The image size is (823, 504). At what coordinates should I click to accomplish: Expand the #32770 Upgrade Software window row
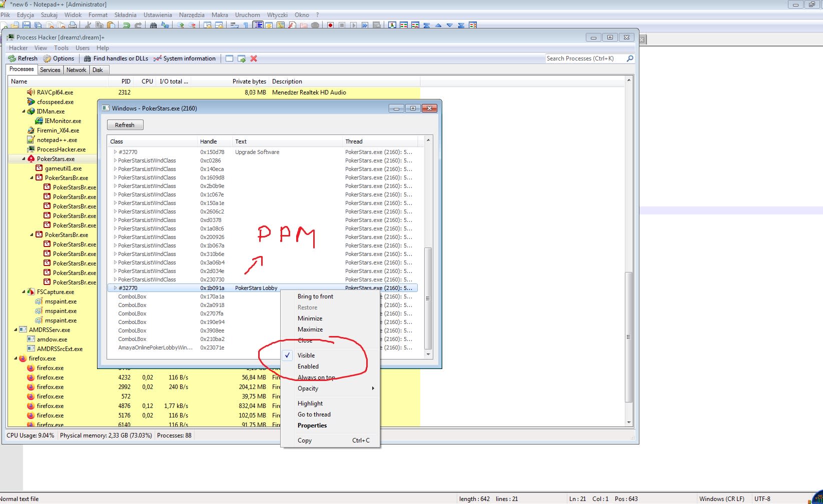click(115, 152)
